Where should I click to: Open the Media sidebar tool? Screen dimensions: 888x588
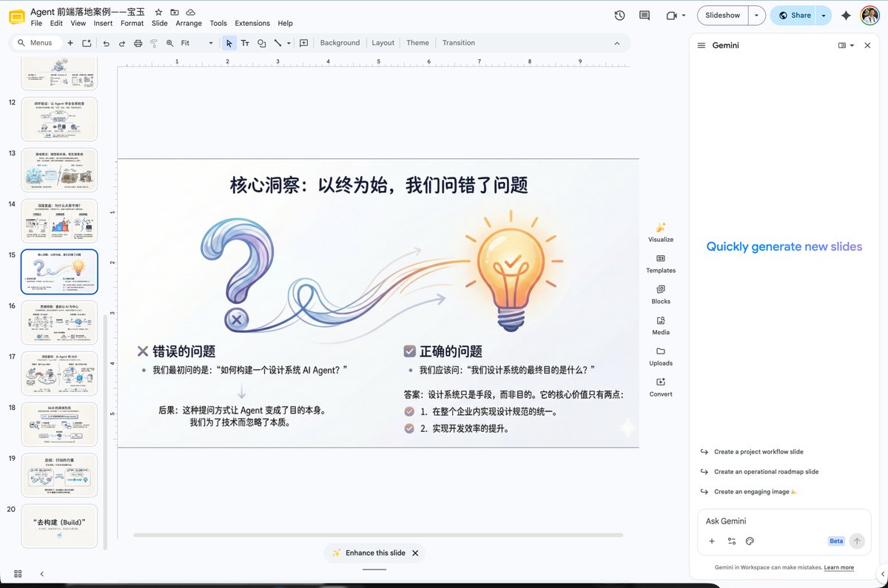[x=661, y=325]
